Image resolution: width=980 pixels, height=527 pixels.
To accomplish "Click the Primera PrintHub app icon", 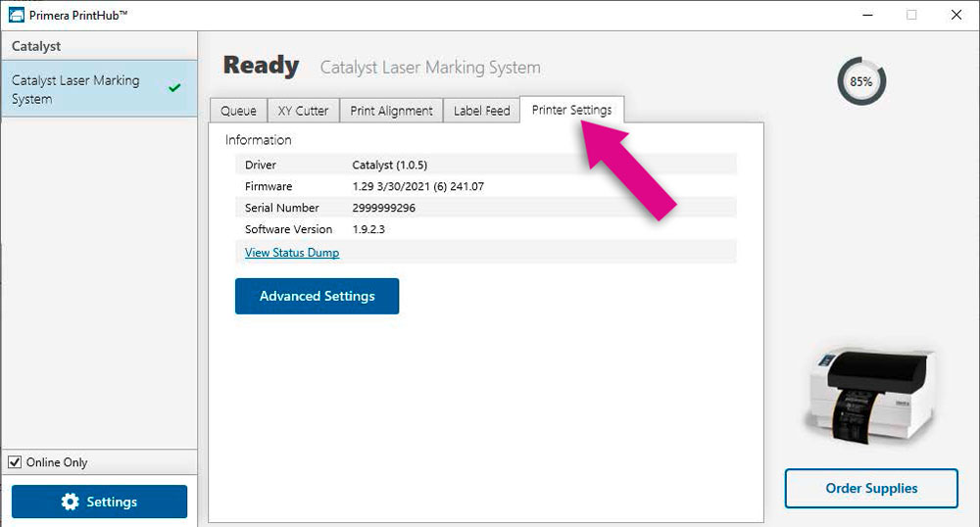I will (x=17, y=15).
